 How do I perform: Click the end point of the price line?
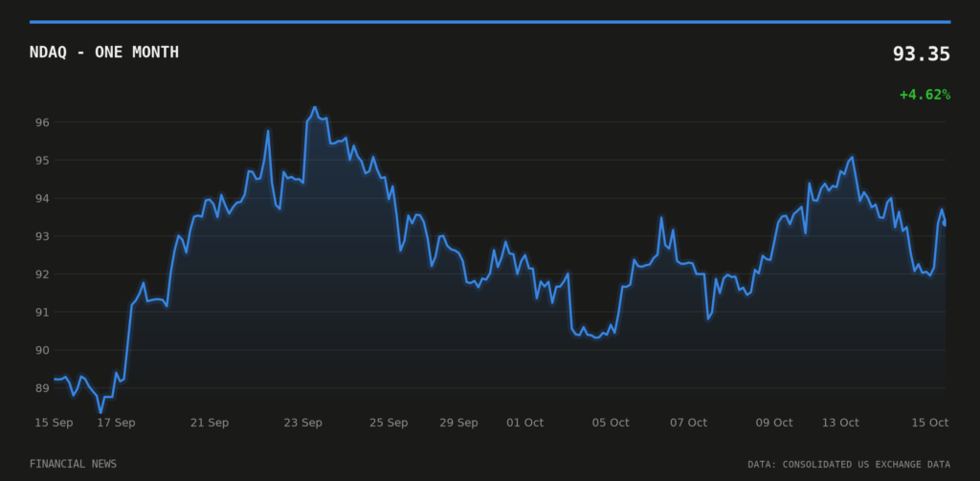click(945, 224)
